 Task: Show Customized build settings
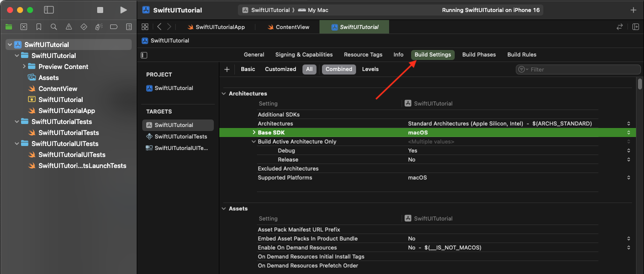tap(280, 69)
